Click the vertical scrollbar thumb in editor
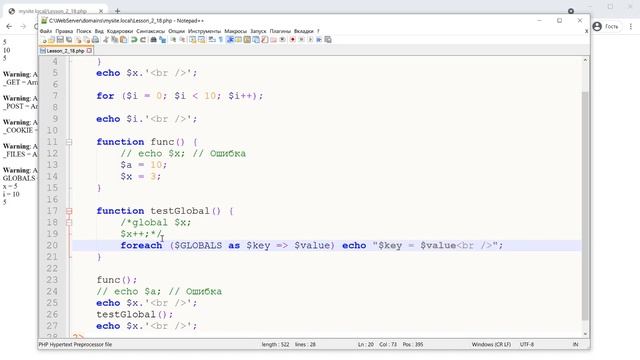This screenshot has width=640, height=360. [x=585, y=206]
